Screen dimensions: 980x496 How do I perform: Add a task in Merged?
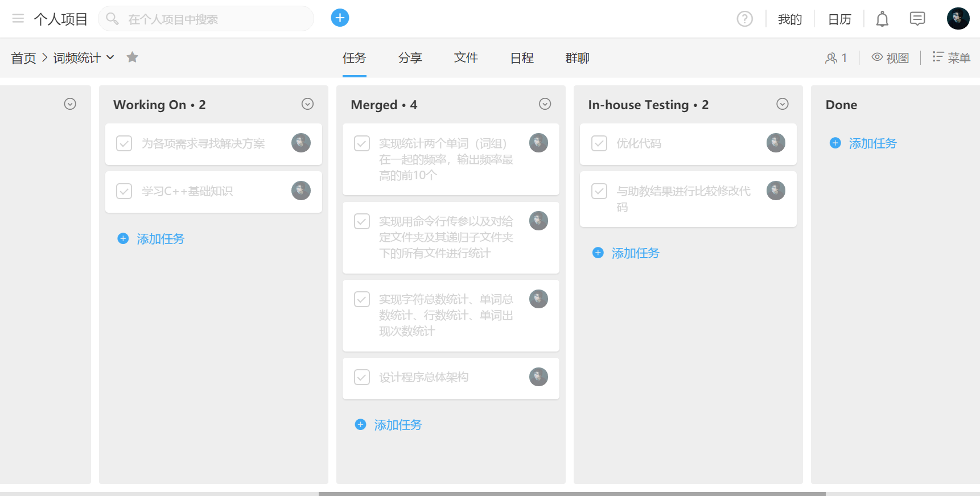(x=388, y=425)
